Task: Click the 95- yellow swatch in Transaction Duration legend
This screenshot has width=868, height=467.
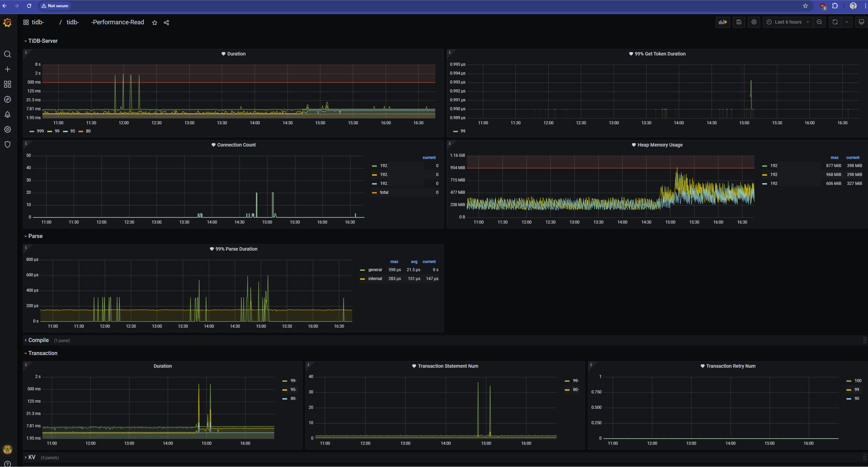Action: tap(285, 390)
